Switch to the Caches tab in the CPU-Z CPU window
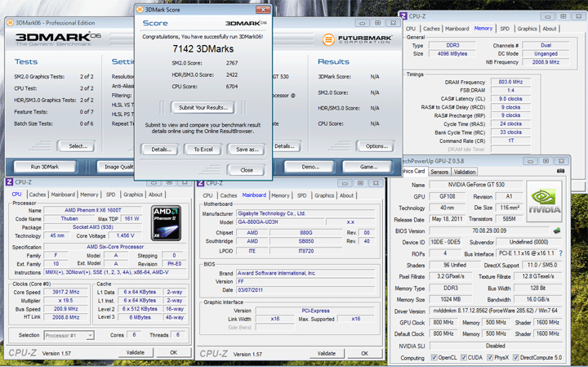The height and width of the screenshot is (367, 588). tap(38, 195)
